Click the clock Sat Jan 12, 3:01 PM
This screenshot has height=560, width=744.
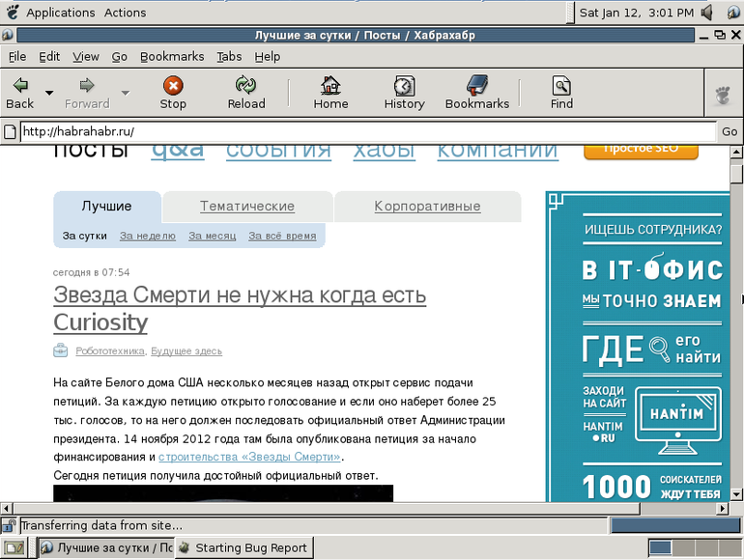[x=637, y=13]
